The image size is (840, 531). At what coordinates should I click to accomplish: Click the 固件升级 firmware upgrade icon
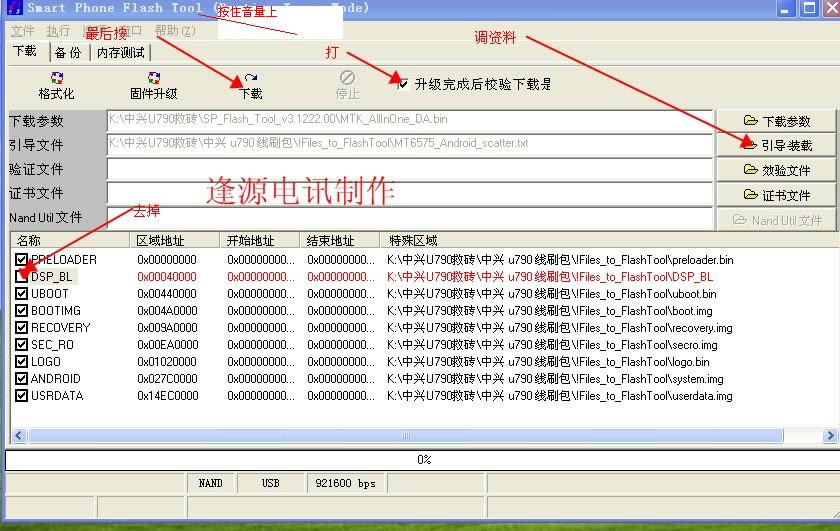153,84
